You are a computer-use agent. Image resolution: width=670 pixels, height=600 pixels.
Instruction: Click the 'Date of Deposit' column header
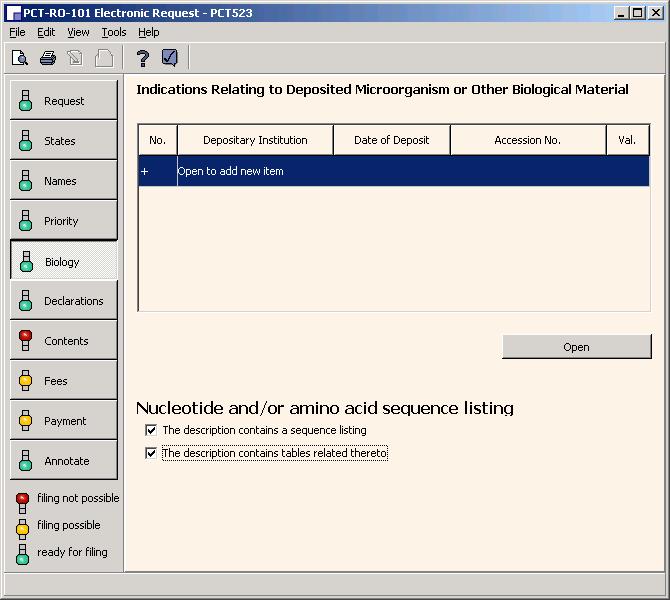(391, 140)
